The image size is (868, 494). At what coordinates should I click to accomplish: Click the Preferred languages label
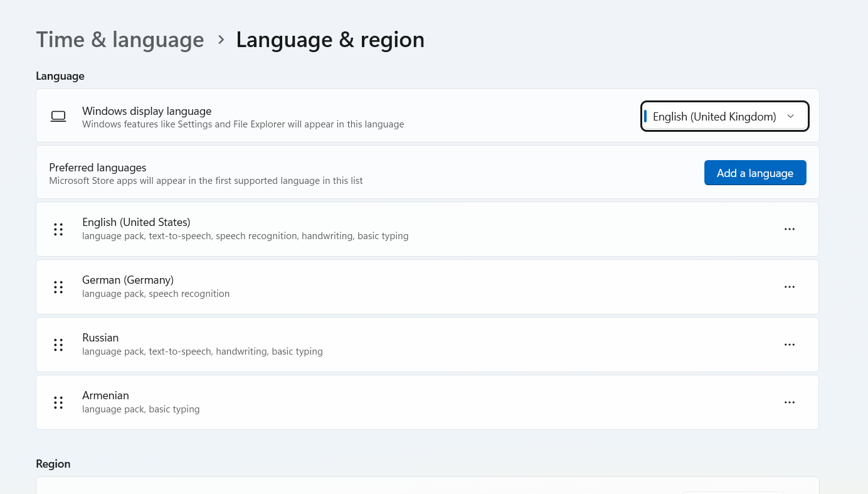click(98, 168)
